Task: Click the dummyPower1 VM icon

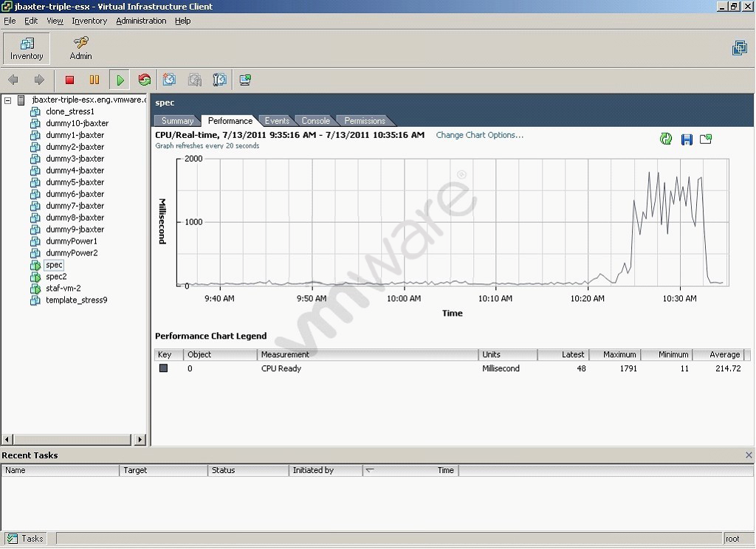Action: tap(35, 241)
